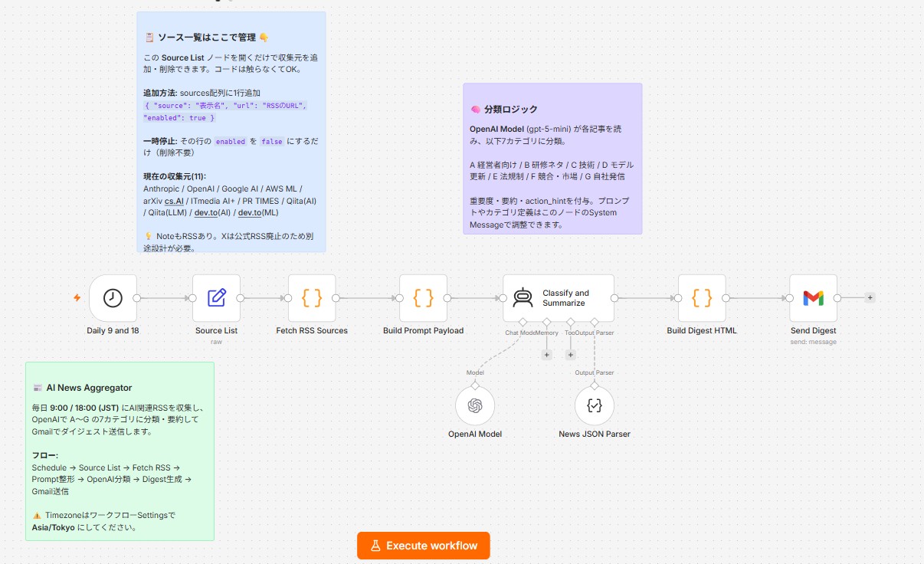Open the Source List edit node

coord(216,298)
